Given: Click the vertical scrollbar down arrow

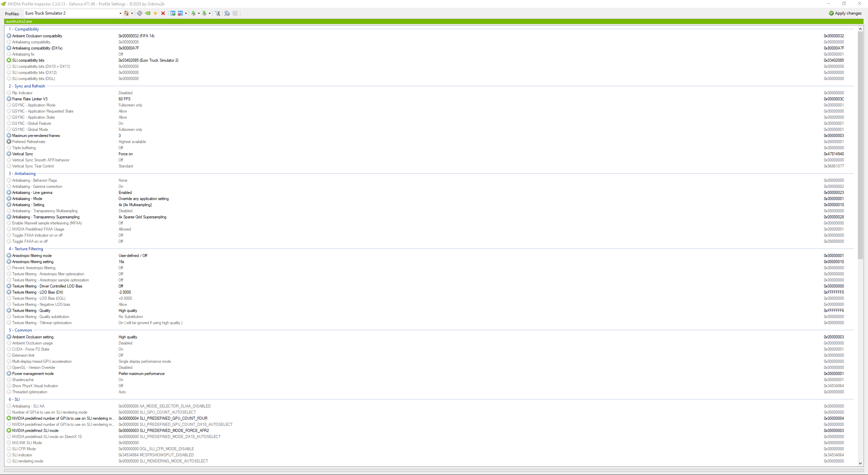Looking at the screenshot, I should pyautogui.click(x=860, y=463).
